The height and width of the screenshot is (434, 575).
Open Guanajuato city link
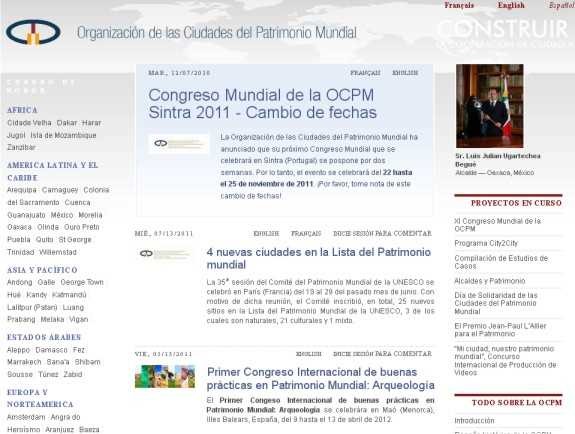(26, 215)
